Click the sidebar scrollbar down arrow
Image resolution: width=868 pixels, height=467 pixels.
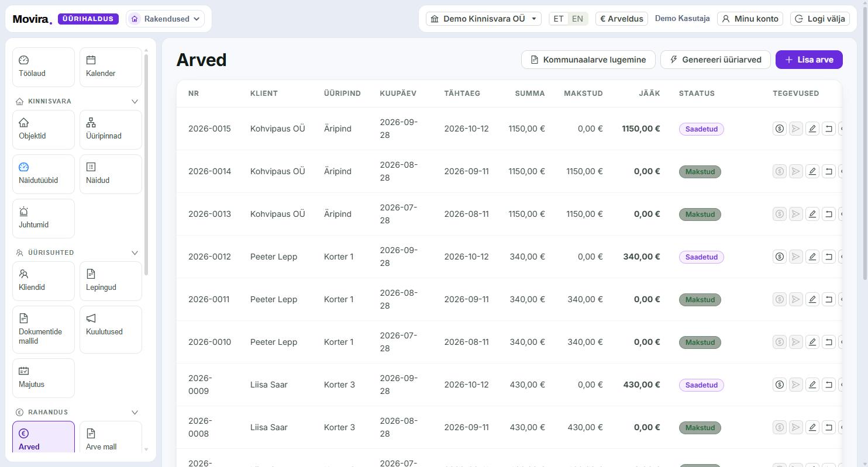point(146,449)
